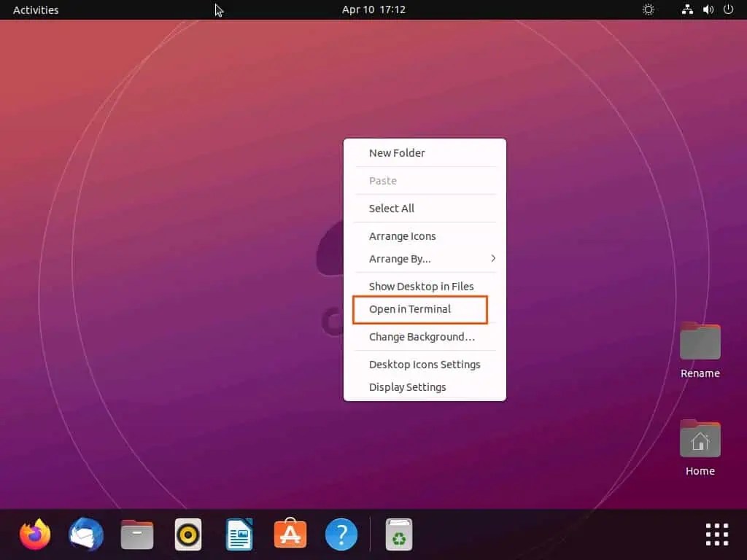Open the Help application
747x560 pixels.
coord(341,534)
